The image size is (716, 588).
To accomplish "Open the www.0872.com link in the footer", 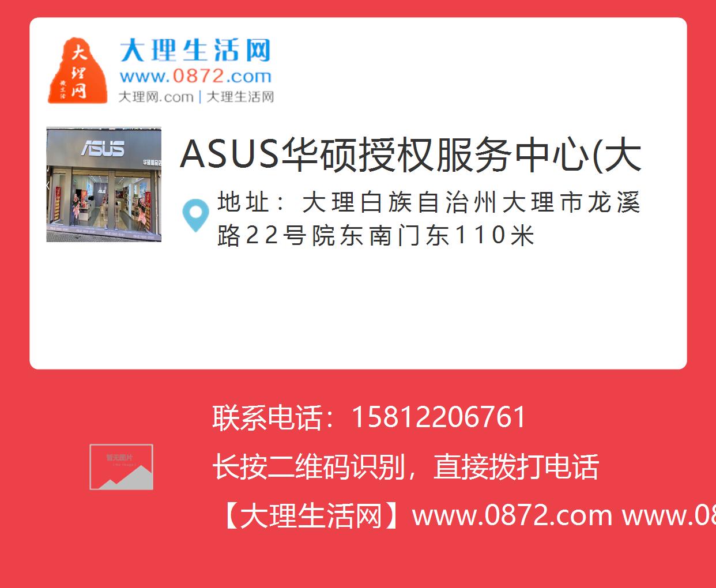I will click(x=512, y=515).
